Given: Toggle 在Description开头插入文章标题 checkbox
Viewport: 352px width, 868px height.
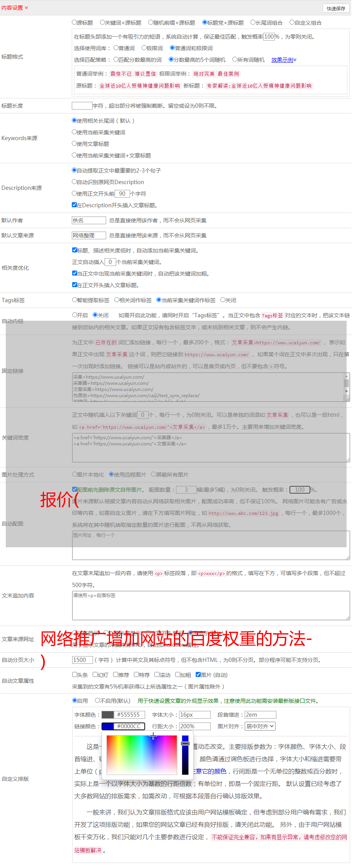Looking at the screenshot, I should pos(74,205).
